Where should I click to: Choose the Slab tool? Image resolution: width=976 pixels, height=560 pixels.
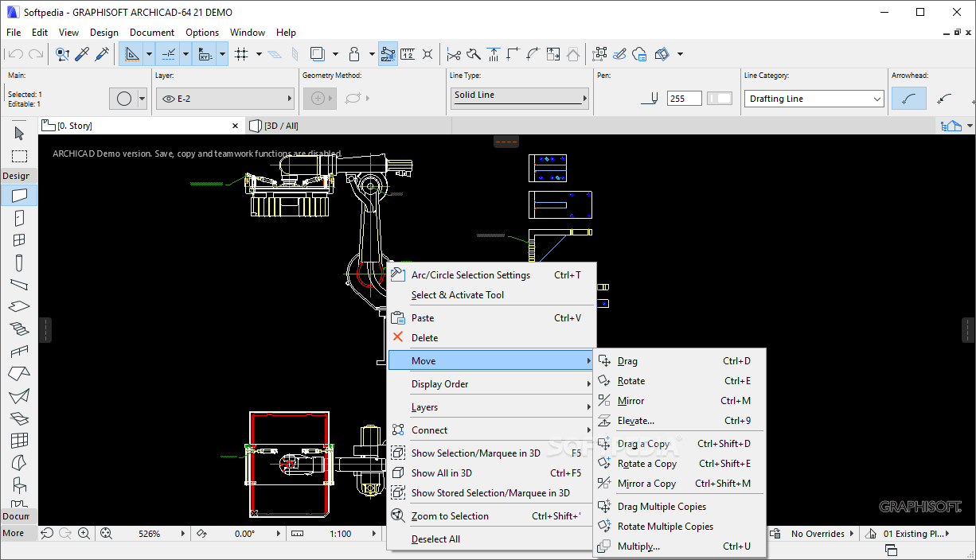tap(19, 306)
